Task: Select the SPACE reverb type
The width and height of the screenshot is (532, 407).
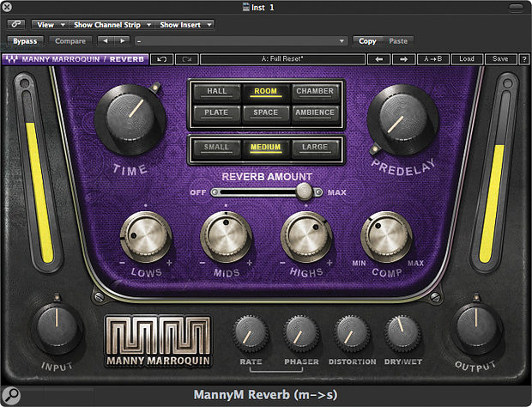Action: point(266,113)
